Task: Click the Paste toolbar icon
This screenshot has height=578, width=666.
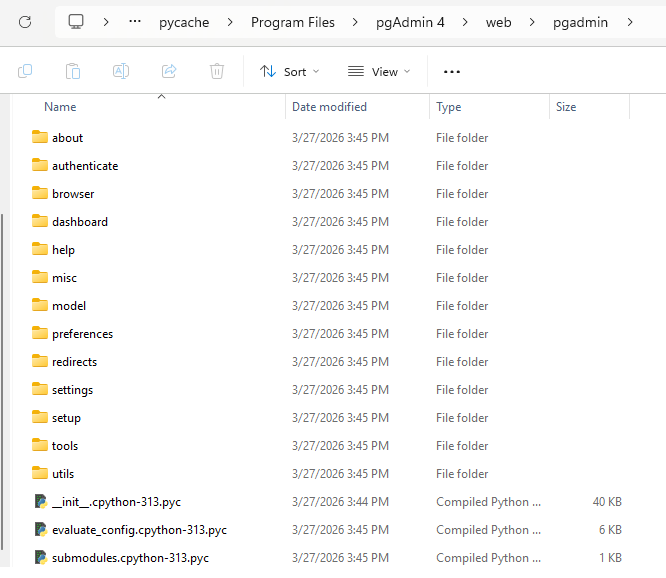Action: tap(73, 71)
